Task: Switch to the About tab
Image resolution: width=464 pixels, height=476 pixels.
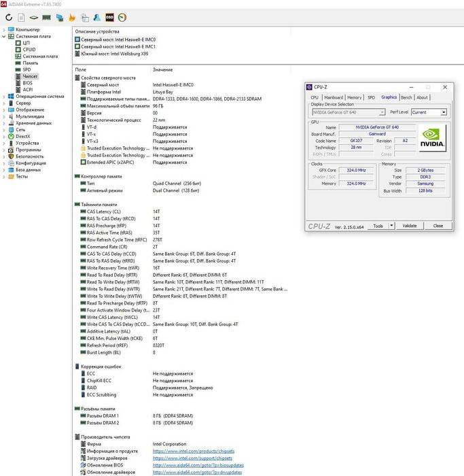Action: point(422,97)
